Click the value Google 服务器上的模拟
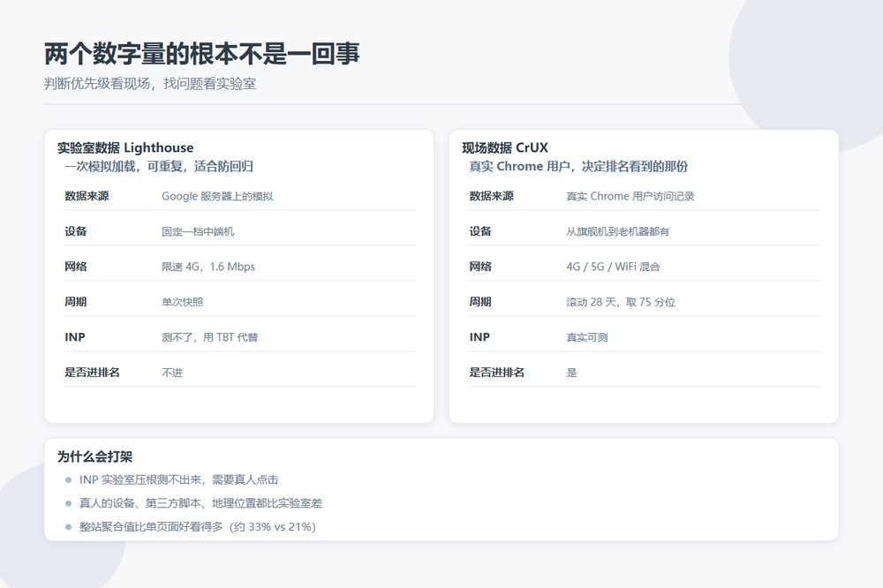This screenshot has height=588, width=883. (x=217, y=196)
